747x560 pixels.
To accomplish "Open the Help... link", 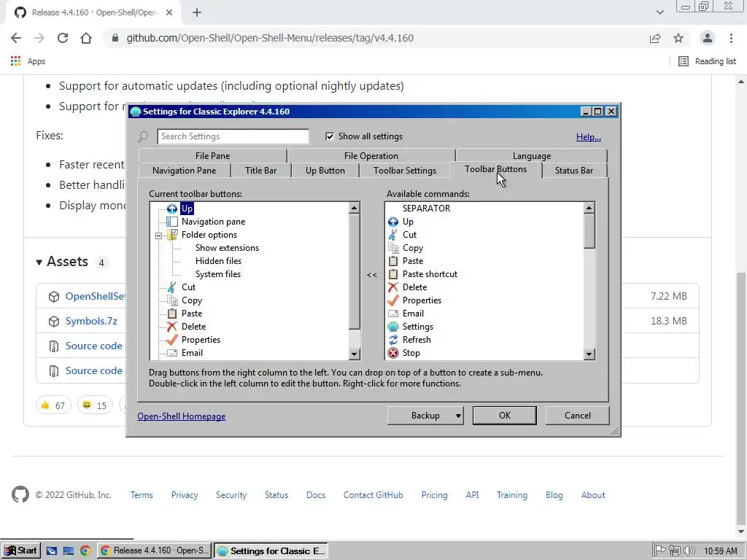I will coord(589,137).
